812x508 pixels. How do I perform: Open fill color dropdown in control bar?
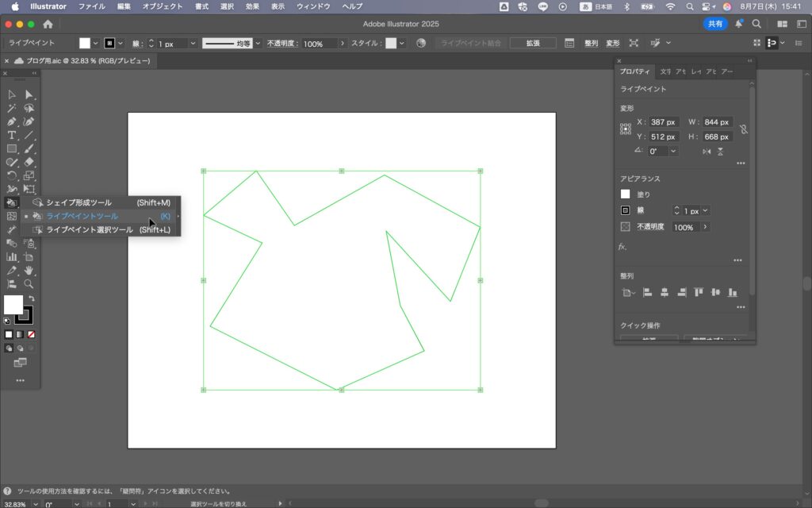click(95, 44)
